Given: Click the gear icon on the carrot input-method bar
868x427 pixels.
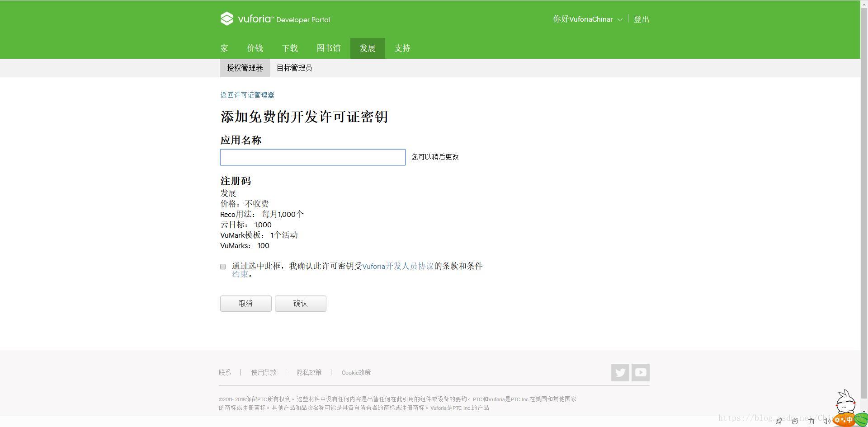Looking at the screenshot, I should coord(837,420).
